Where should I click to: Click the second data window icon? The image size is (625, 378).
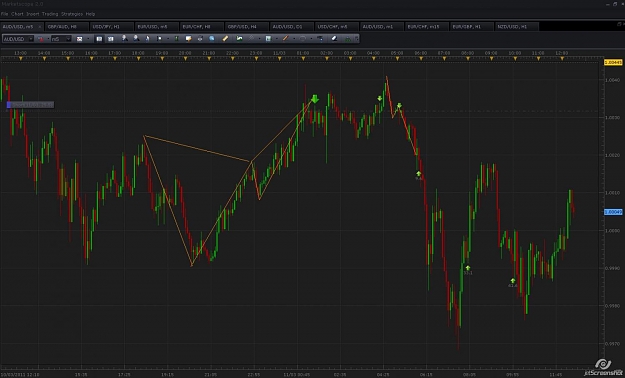[111, 39]
